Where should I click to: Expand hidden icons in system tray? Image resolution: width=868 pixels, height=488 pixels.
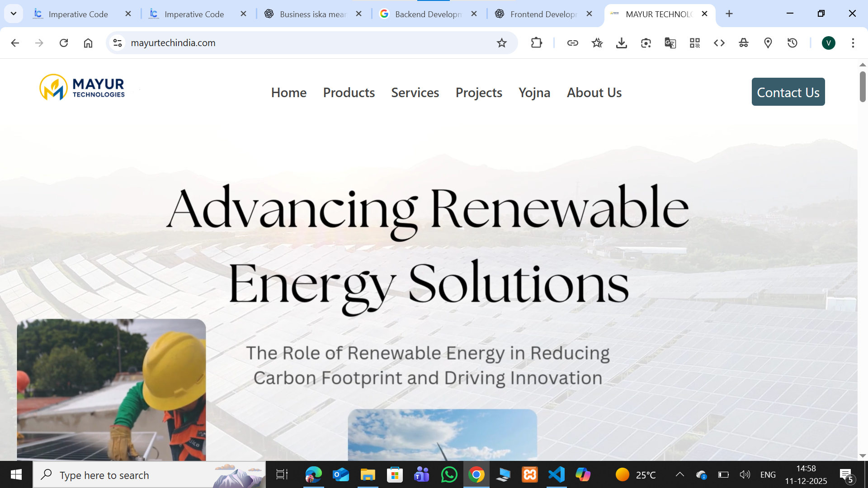679,474
